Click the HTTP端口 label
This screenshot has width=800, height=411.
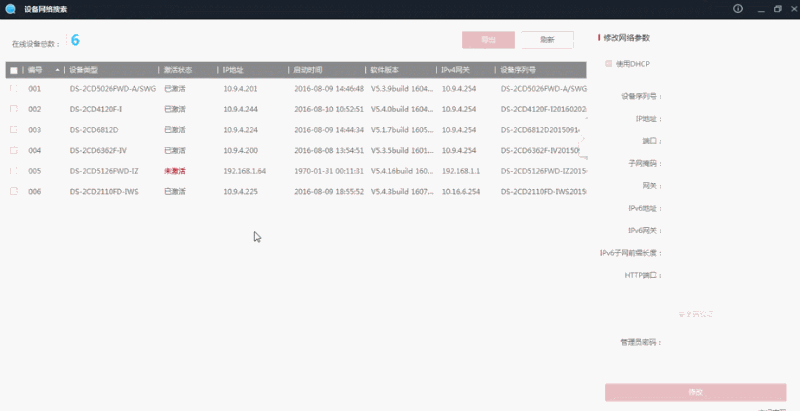coord(643,275)
